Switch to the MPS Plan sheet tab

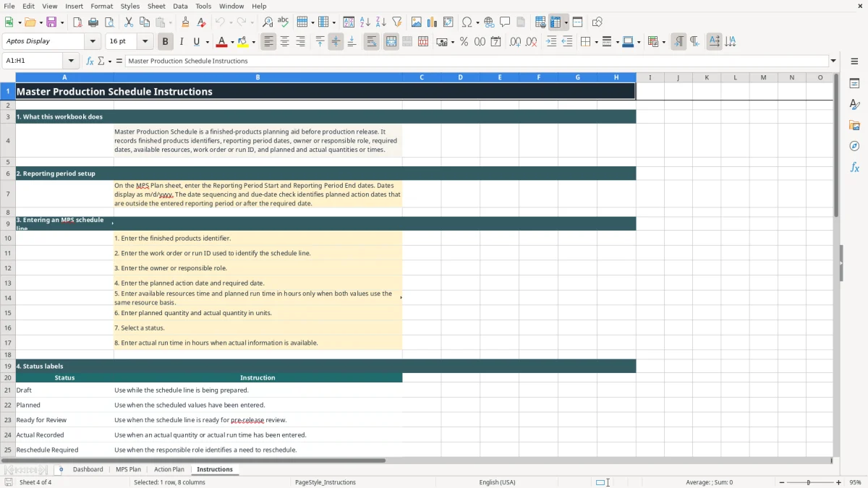tap(129, 470)
